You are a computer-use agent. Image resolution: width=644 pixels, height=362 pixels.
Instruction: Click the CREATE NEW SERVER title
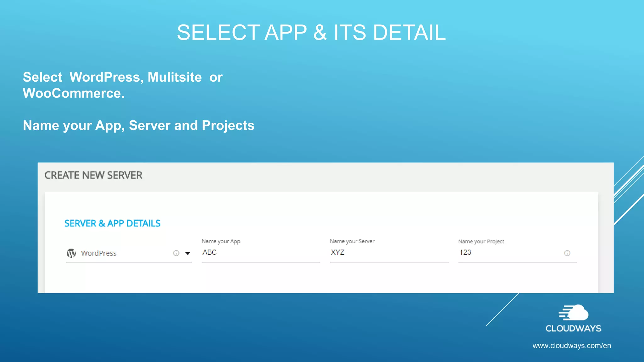pos(93,175)
